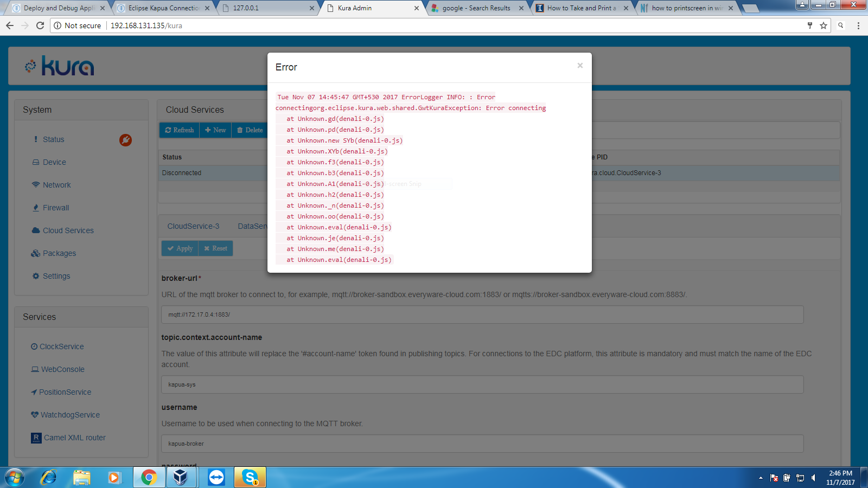868x488 pixels.
Task: Open Cloud Services in the sidebar
Action: pos(68,230)
